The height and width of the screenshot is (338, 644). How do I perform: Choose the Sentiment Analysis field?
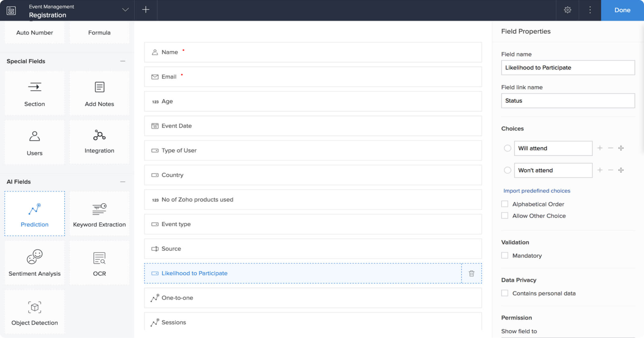pyautogui.click(x=35, y=263)
